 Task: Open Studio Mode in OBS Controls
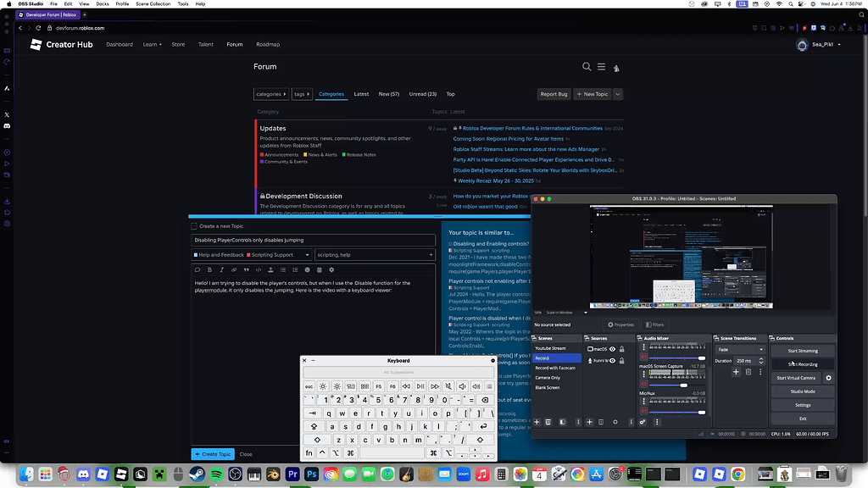coord(803,391)
